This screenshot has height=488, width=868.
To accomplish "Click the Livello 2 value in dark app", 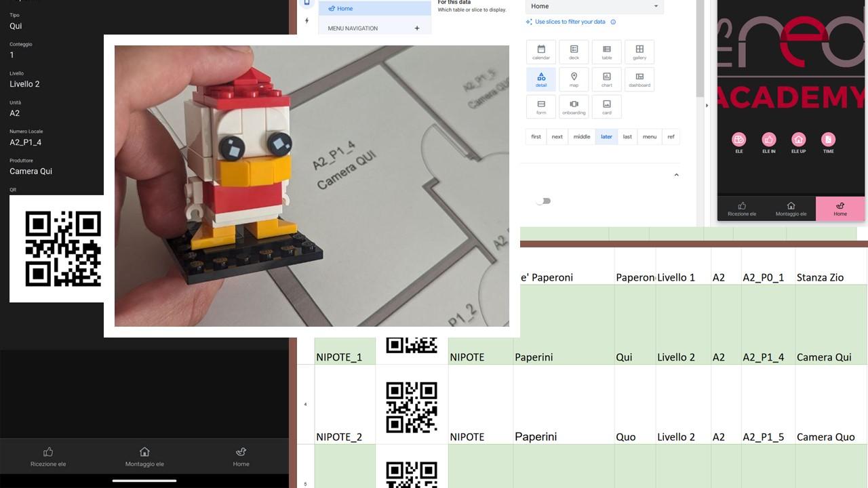I will point(24,84).
